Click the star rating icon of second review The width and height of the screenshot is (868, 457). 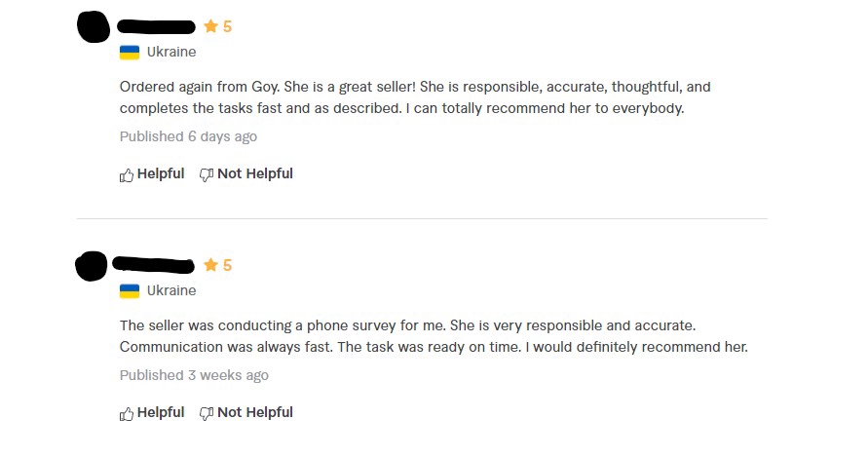(x=210, y=265)
